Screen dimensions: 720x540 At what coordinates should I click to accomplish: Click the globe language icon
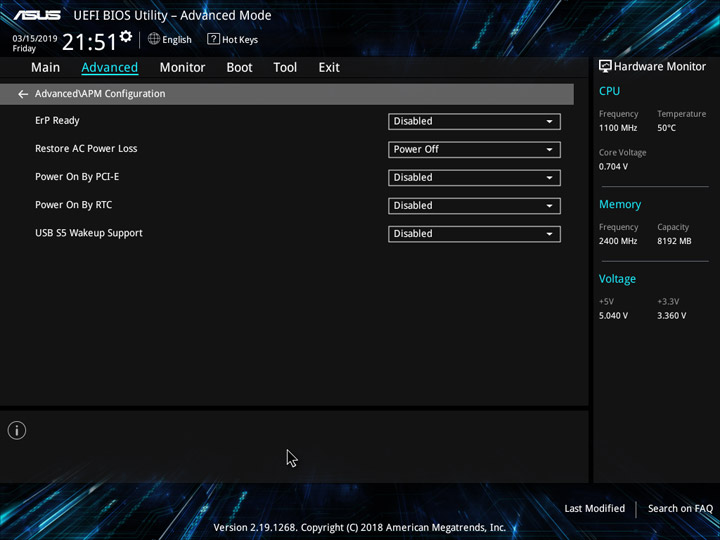[154, 39]
